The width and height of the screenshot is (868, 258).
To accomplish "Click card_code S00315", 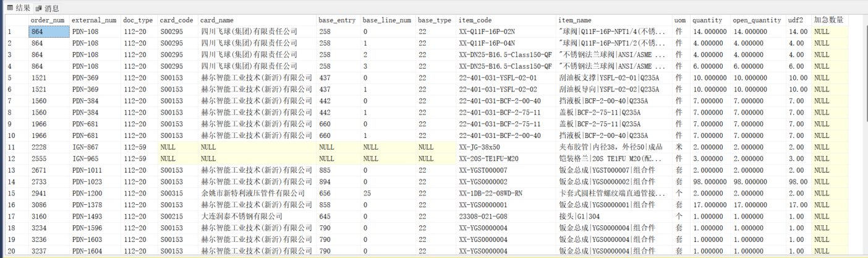I will [x=171, y=193].
